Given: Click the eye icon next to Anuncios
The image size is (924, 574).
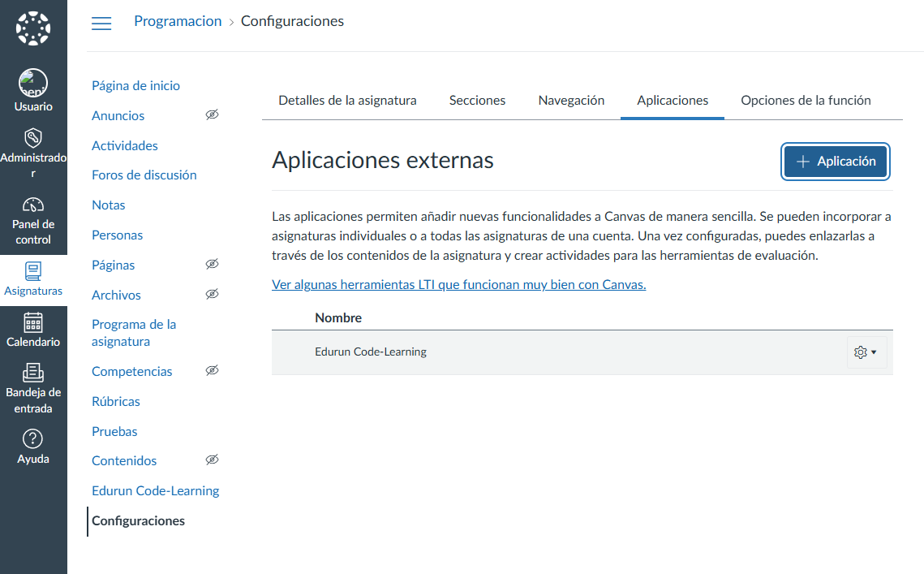Looking at the screenshot, I should 212,114.
